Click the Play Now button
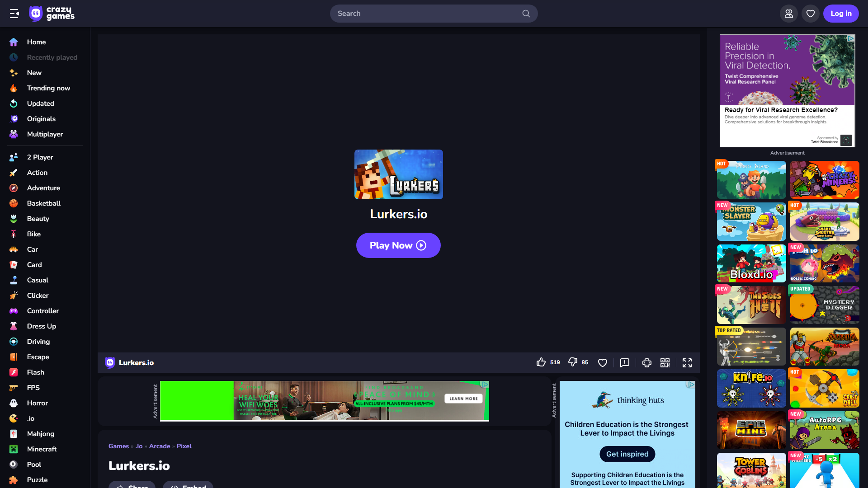The height and width of the screenshot is (488, 868). point(398,245)
